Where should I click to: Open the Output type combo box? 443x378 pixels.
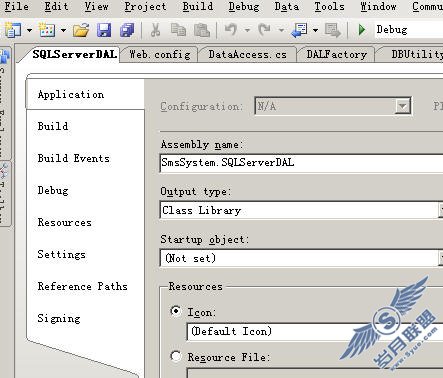click(x=301, y=210)
